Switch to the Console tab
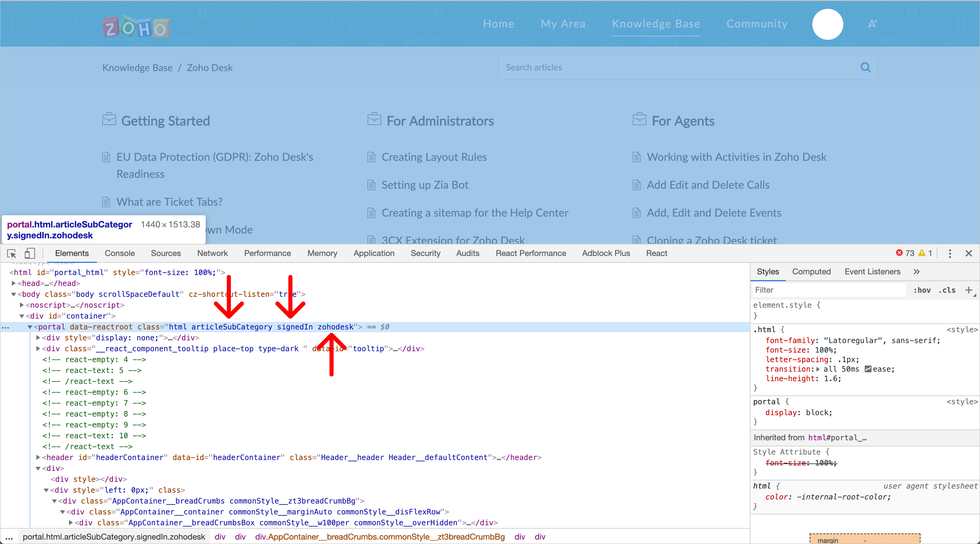This screenshot has height=544, width=980. click(x=119, y=253)
